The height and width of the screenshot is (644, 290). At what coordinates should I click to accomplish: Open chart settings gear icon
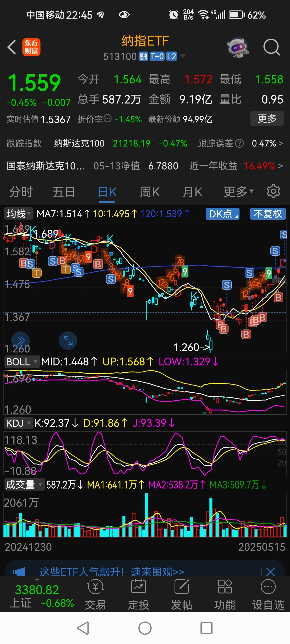[273, 191]
